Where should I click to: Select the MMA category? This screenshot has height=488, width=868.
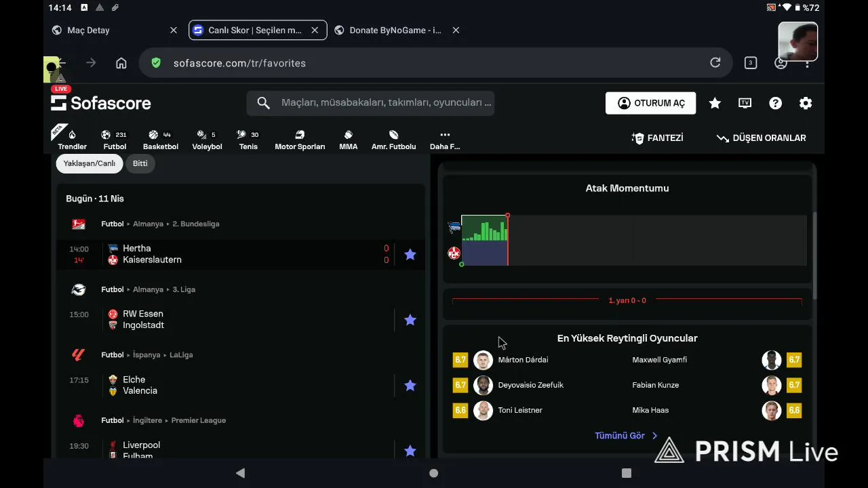pos(348,140)
